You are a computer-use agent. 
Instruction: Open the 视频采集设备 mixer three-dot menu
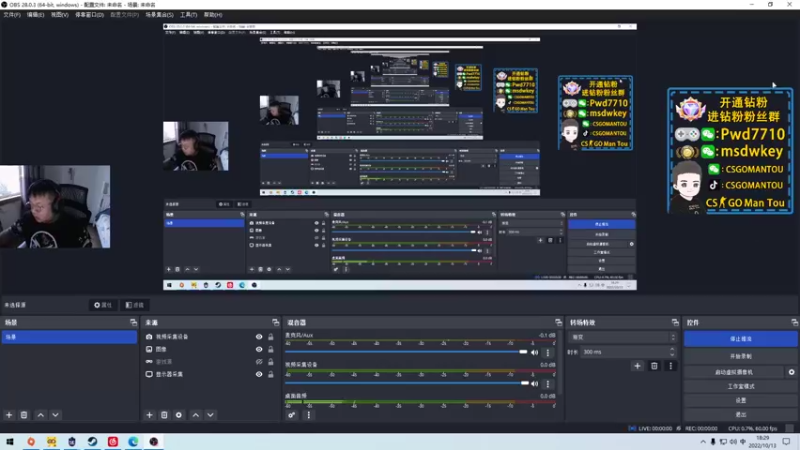(x=548, y=383)
